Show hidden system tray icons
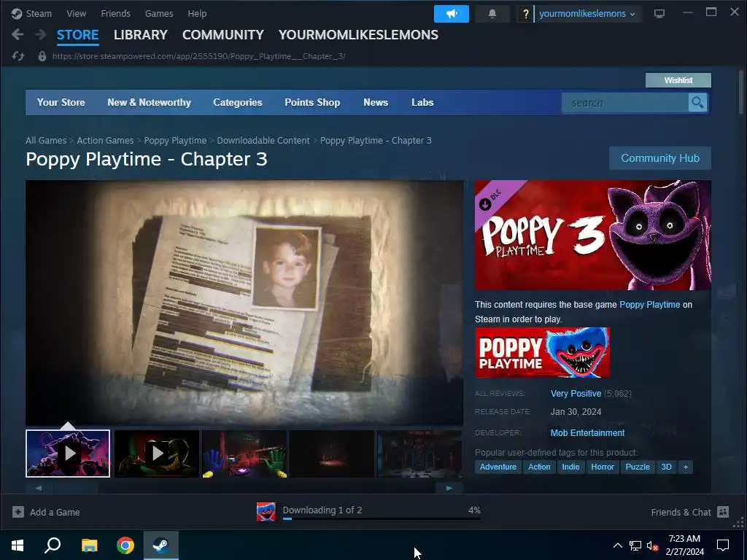 (617, 545)
